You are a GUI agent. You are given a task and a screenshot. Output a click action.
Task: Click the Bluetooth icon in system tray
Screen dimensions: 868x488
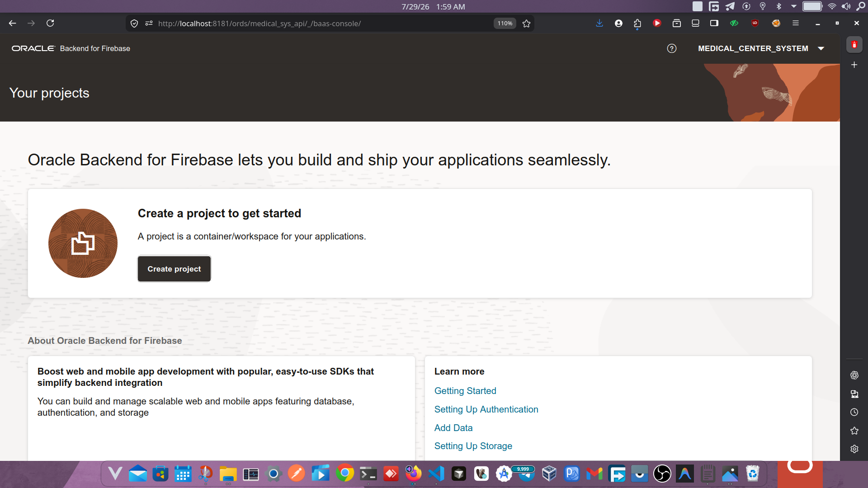[x=778, y=6]
